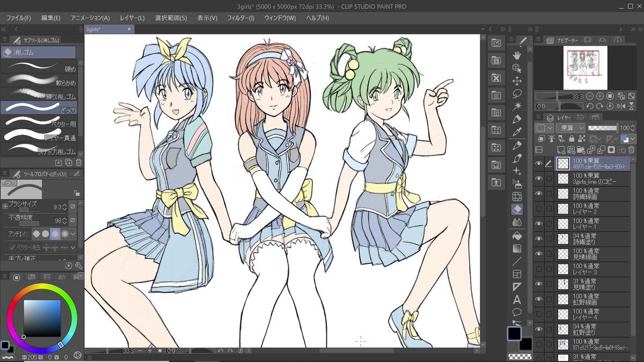Expand the ブラシサイズ plus expander

[x=5, y=206]
